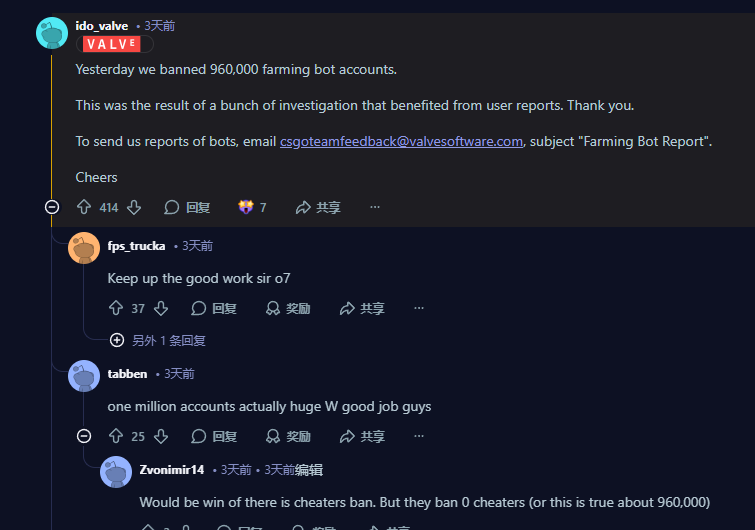Open ido_valve's user profile
This screenshot has height=530, width=755.
102,26
